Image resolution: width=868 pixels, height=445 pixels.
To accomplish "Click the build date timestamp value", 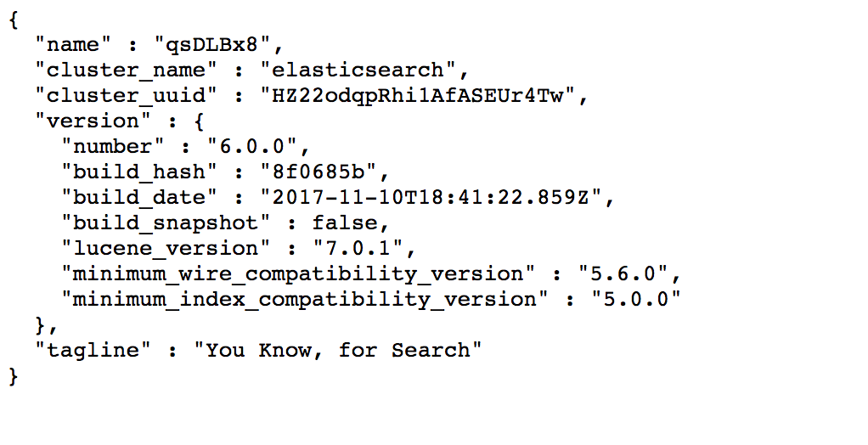I will click(431, 197).
